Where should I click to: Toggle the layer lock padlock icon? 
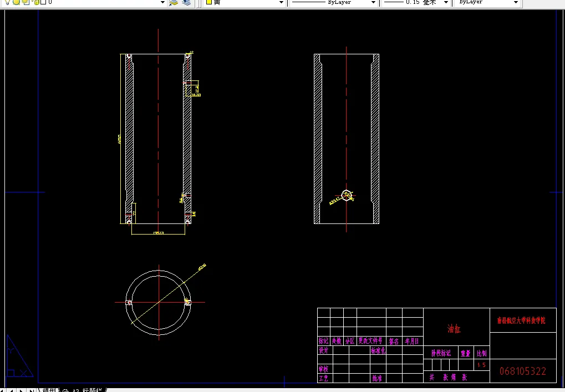pyautogui.click(x=35, y=2)
